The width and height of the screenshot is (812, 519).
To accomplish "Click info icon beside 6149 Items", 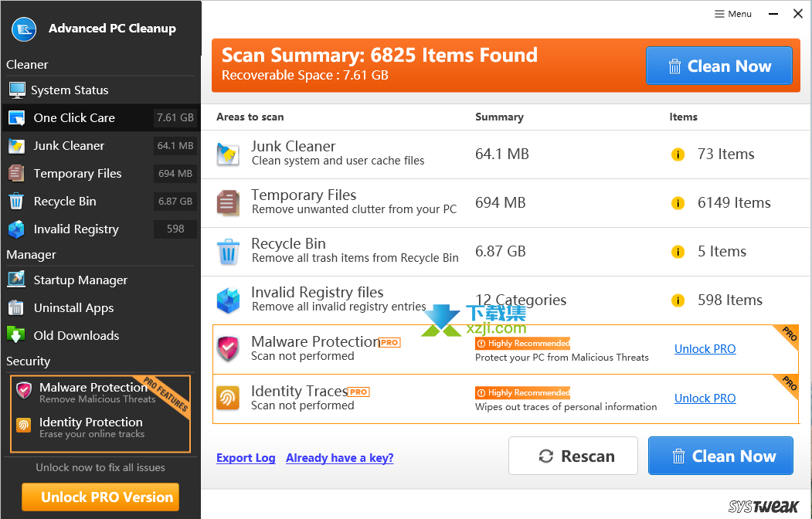I will tap(678, 203).
